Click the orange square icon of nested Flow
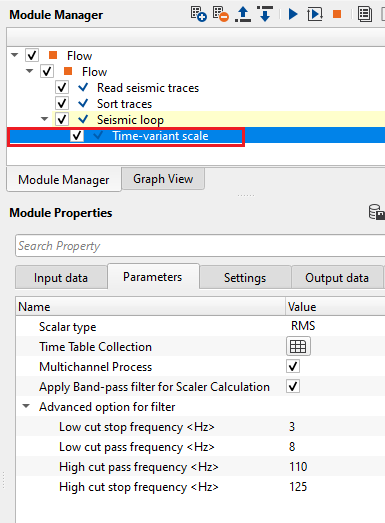385x523 pixels. (x=68, y=71)
